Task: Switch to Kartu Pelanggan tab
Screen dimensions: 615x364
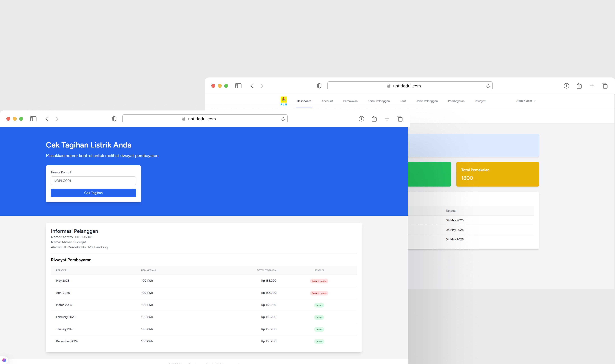Action: (x=378, y=101)
